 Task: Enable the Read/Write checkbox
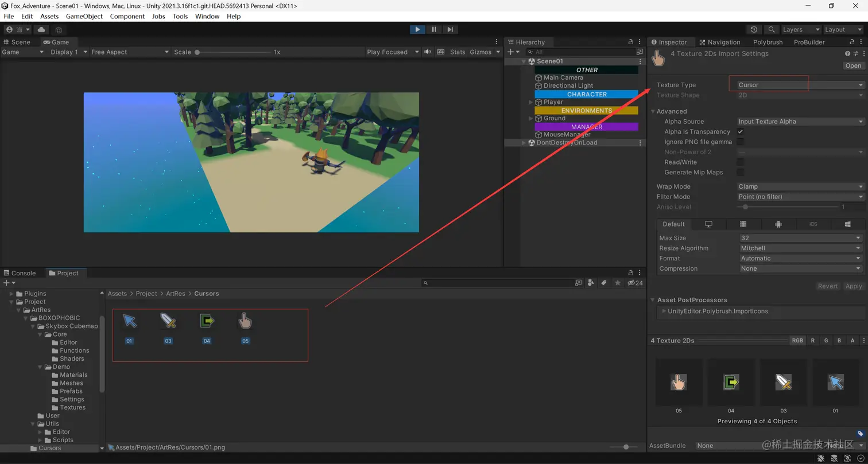pyautogui.click(x=741, y=162)
